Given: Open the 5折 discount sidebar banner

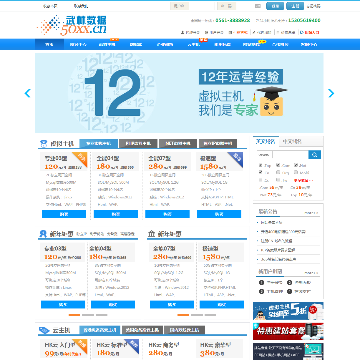Looking at the screenshot, I should tap(288, 311).
